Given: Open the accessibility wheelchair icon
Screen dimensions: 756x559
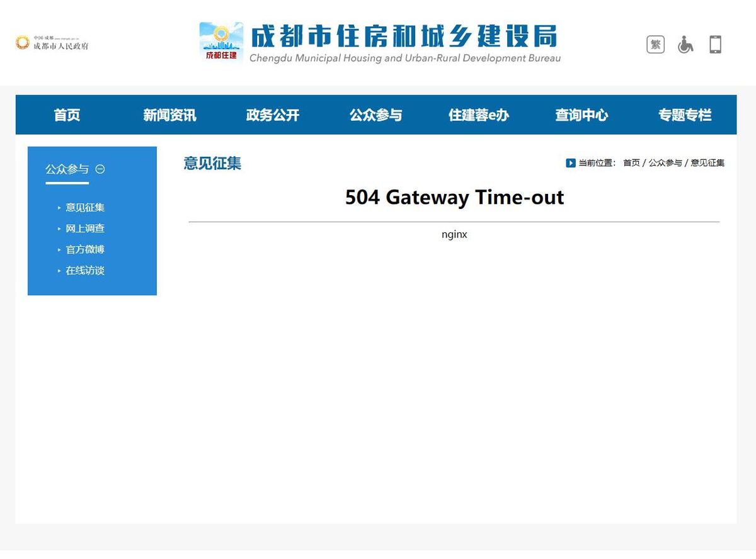Looking at the screenshot, I should (x=685, y=45).
